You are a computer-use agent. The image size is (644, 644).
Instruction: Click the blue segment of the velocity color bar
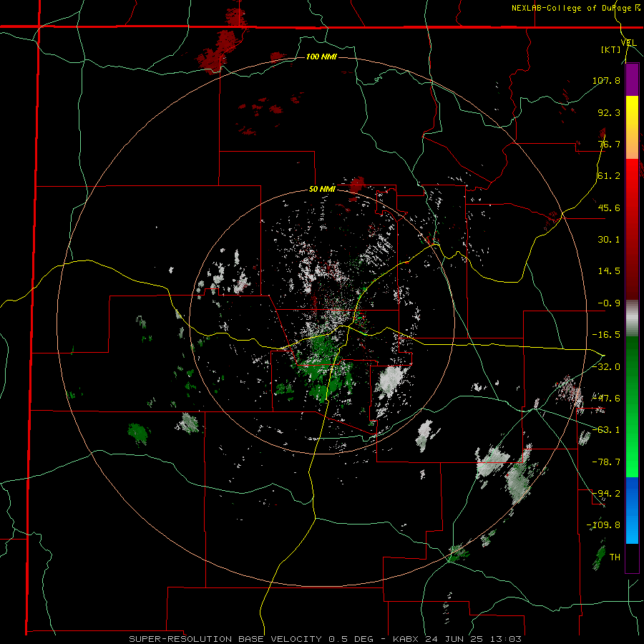[632, 510]
